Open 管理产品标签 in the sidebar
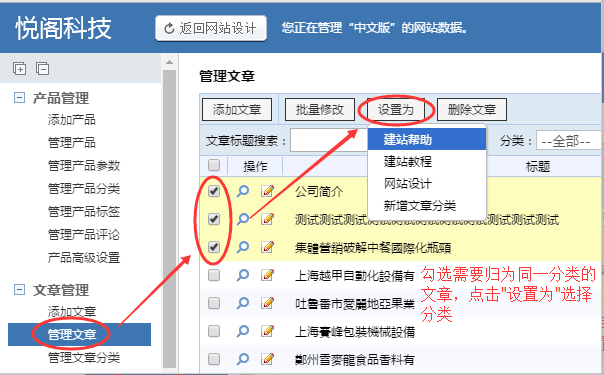The width and height of the screenshot is (604, 375). coord(84,211)
